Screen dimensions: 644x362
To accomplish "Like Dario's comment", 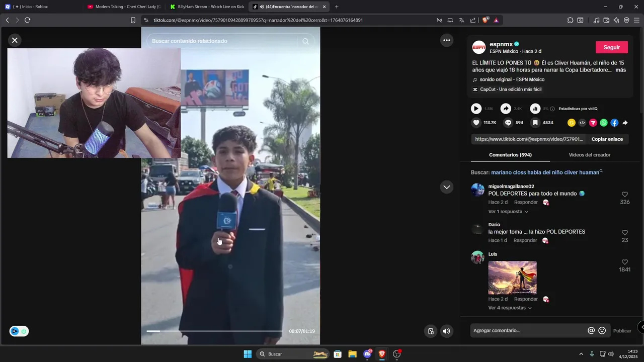I will [625, 233].
